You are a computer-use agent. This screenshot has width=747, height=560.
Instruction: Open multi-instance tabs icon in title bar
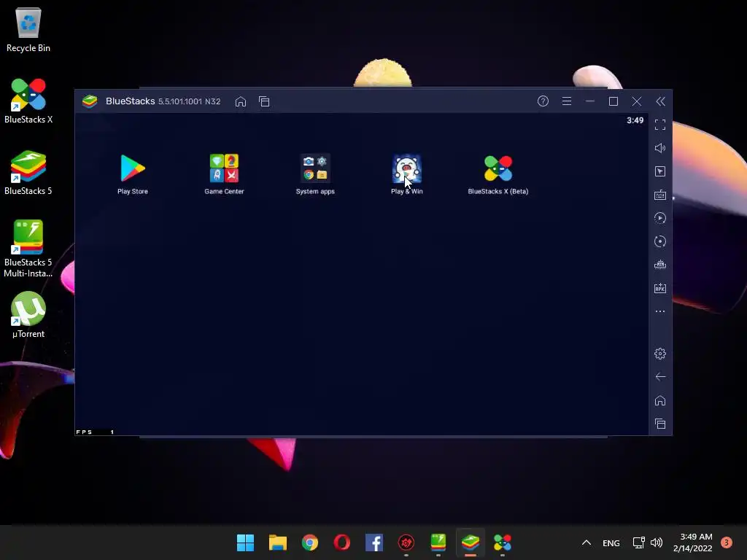[264, 101]
